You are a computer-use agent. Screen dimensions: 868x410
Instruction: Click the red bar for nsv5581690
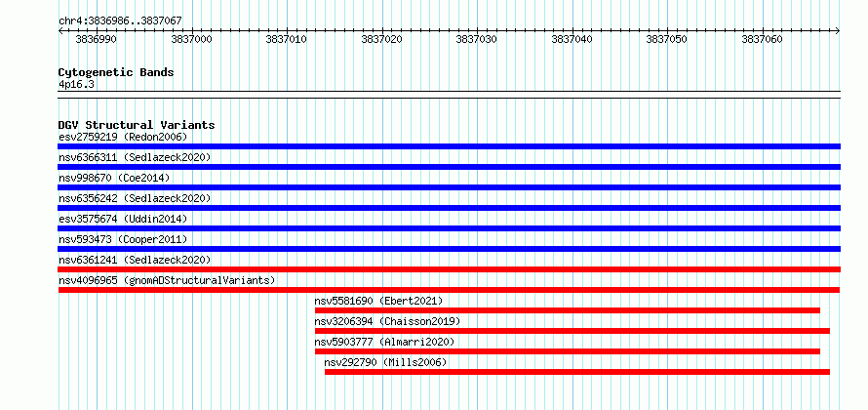(x=568, y=310)
